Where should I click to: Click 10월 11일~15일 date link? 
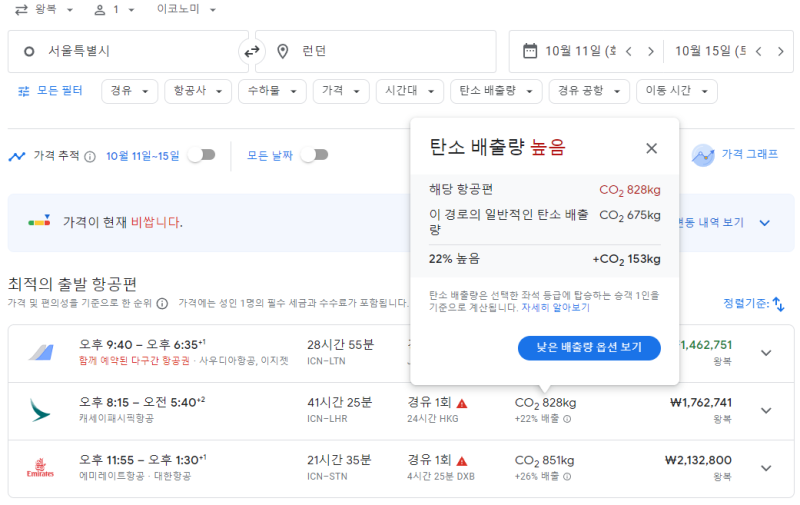[x=142, y=156]
